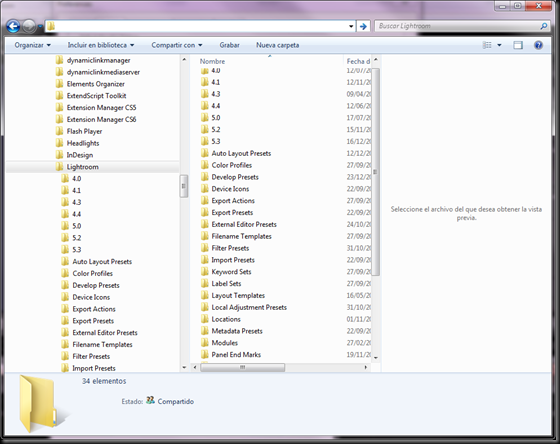Click the address bar field
This screenshot has width=560, height=444.
point(200,26)
